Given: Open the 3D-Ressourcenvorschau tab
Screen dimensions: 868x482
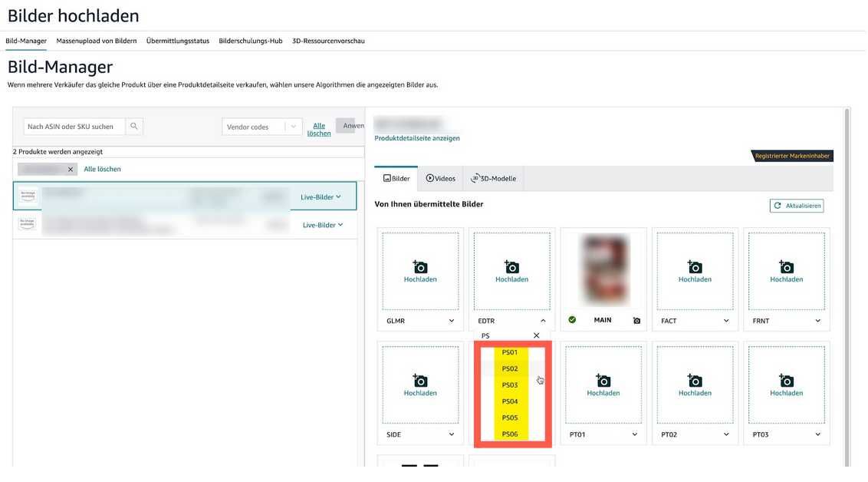Looking at the screenshot, I should (x=328, y=41).
